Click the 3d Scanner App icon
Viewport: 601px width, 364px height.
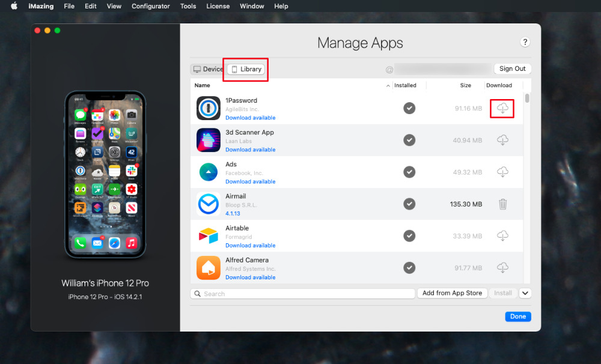coord(209,140)
